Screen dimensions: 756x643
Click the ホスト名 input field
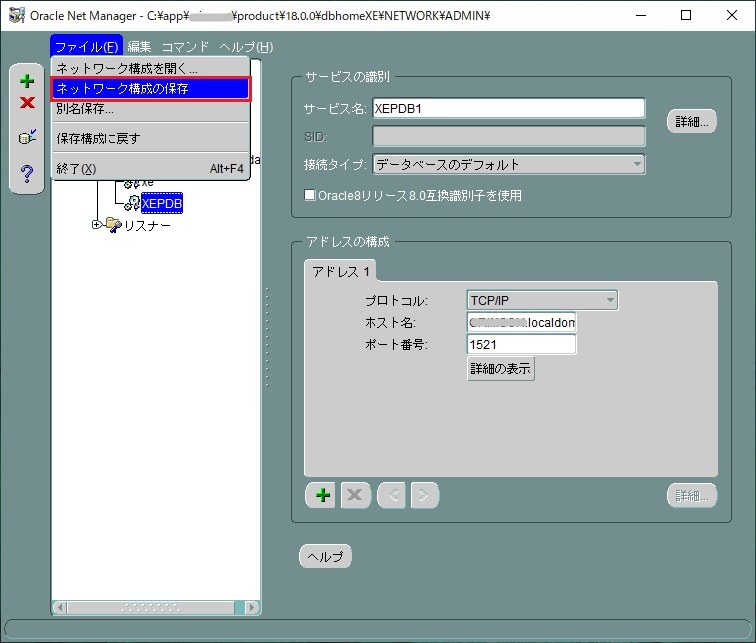click(521, 322)
